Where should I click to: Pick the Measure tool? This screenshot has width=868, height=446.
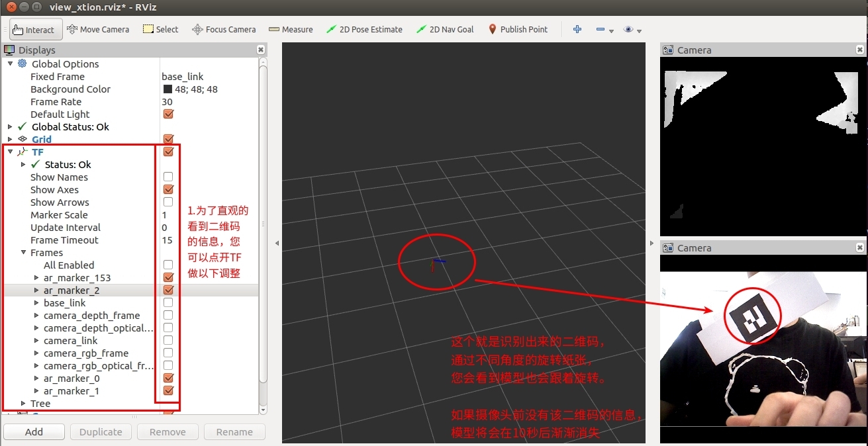291,29
